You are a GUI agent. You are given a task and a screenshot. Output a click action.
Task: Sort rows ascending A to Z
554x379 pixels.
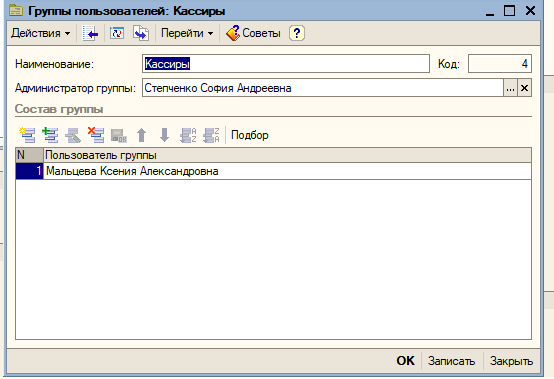(x=188, y=135)
